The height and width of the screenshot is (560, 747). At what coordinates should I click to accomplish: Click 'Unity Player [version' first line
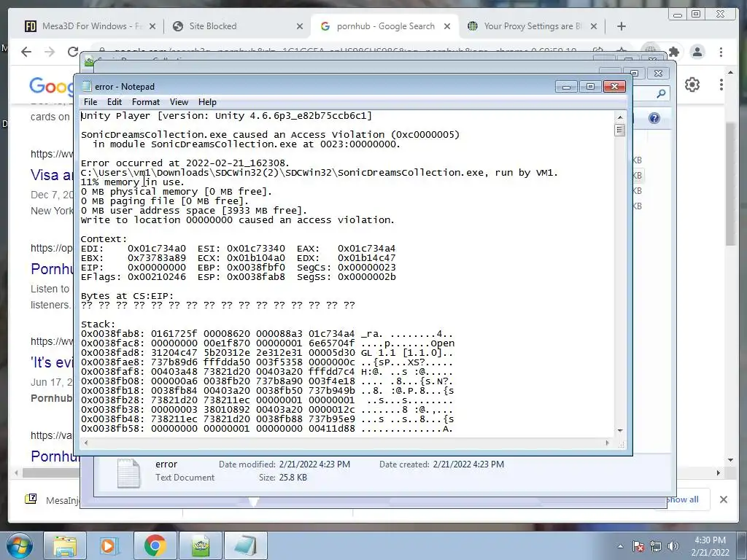[226, 116]
